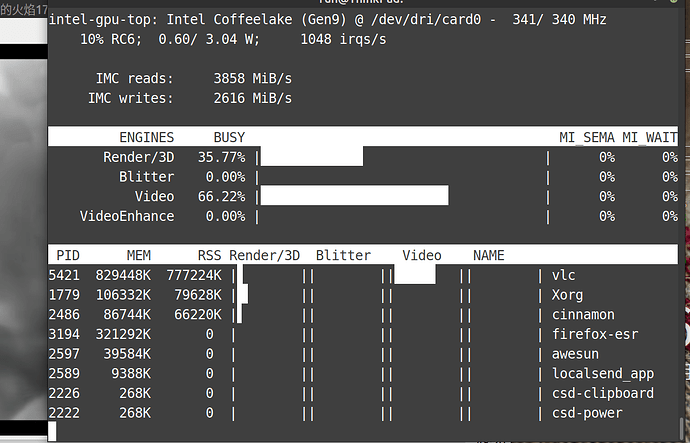Select the '1048 irqs/s' value
The height and width of the screenshot is (443, 690).
tap(343, 39)
